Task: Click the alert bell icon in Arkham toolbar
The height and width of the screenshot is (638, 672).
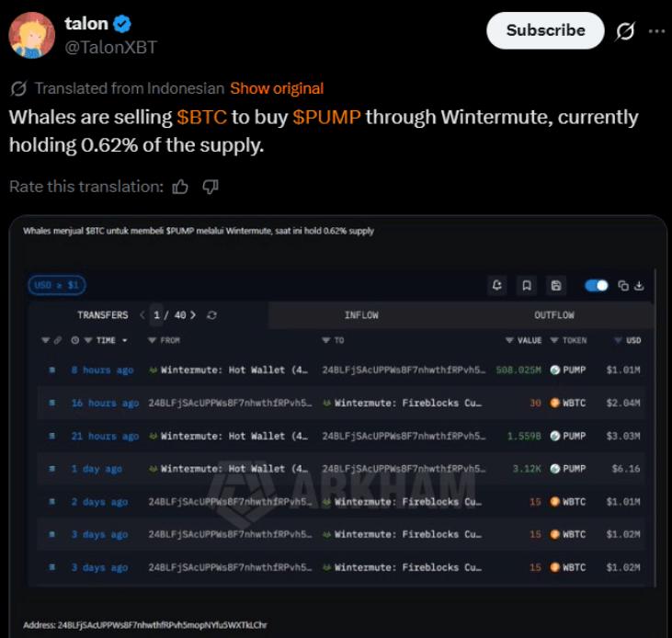Action: (497, 285)
